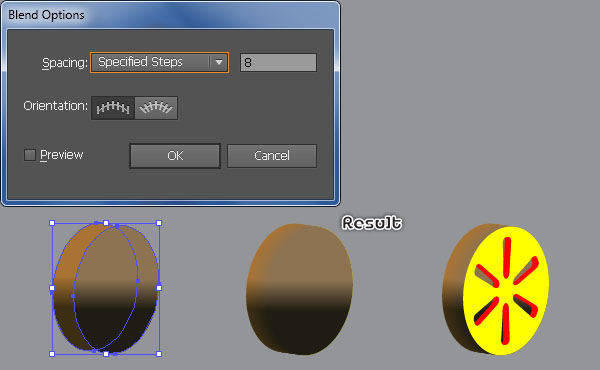Select the middle-right bounding box handle
600x370 pixels.
pos(159,288)
